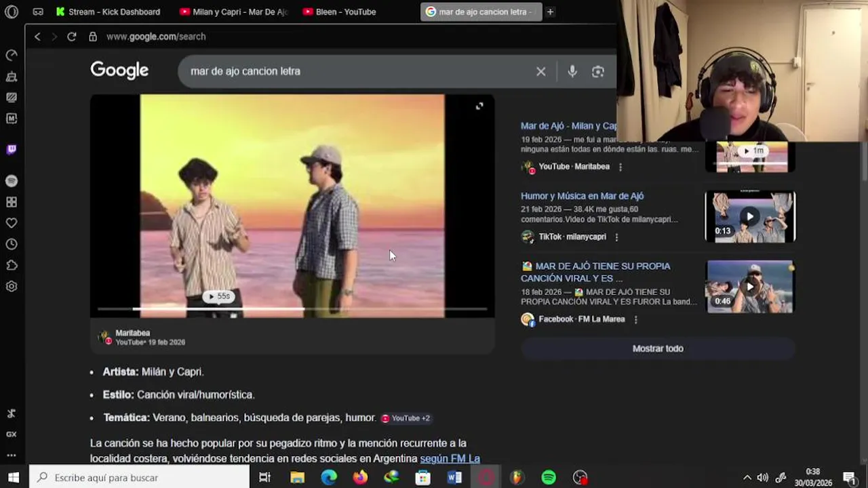
Task: Follow the 'según FM La' source link
Action: (x=450, y=459)
